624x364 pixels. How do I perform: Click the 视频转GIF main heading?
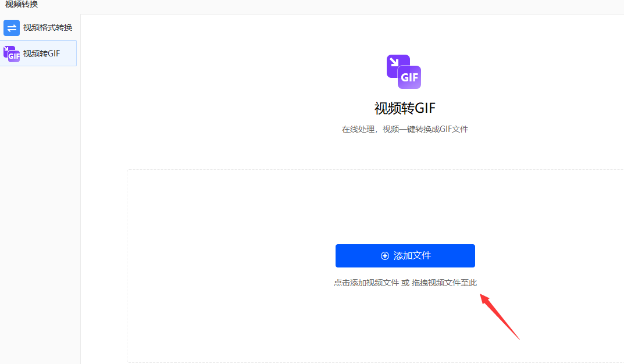click(405, 108)
